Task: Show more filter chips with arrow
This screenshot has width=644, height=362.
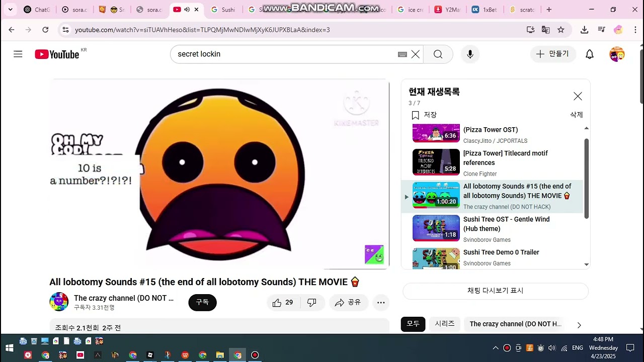Action: (579, 325)
